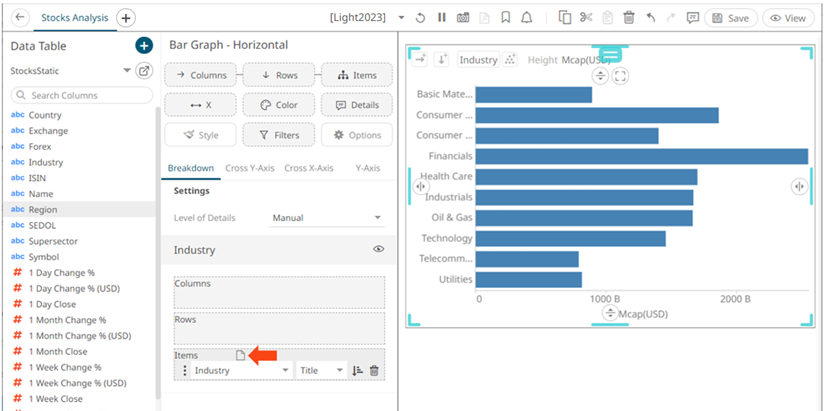Open alerts with the bell icon
Image resolution: width=825 pixels, height=411 pixels.
(x=526, y=18)
